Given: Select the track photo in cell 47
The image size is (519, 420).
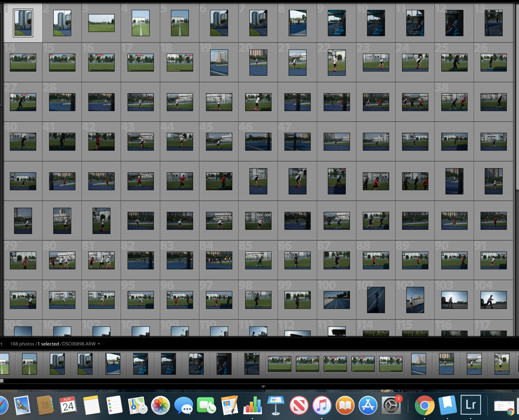Looking at the screenshot, I should pos(298,141).
